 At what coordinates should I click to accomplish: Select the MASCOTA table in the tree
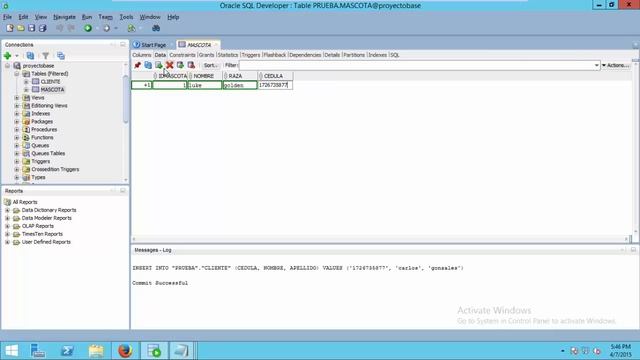pyautogui.click(x=52, y=89)
